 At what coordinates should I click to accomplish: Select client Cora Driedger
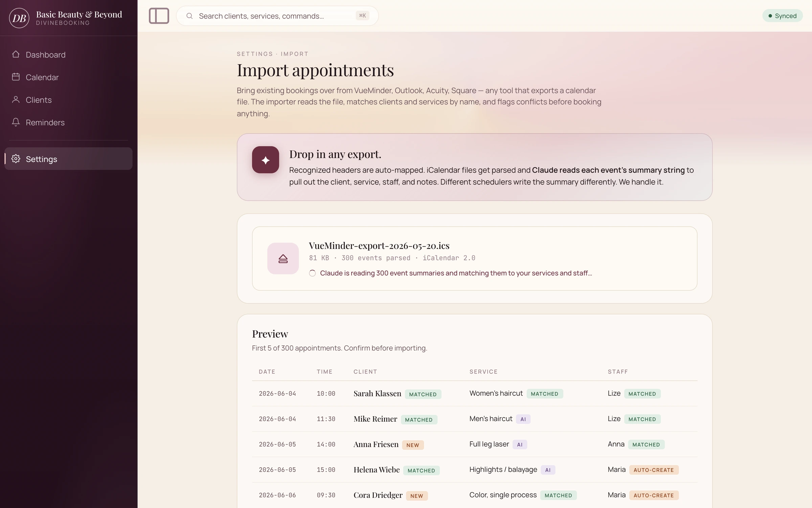[x=378, y=495]
